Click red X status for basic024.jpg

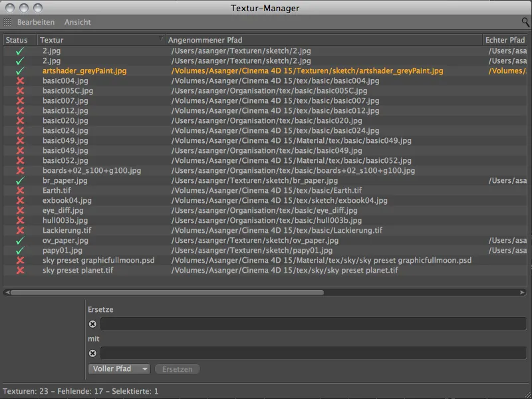[x=21, y=130]
